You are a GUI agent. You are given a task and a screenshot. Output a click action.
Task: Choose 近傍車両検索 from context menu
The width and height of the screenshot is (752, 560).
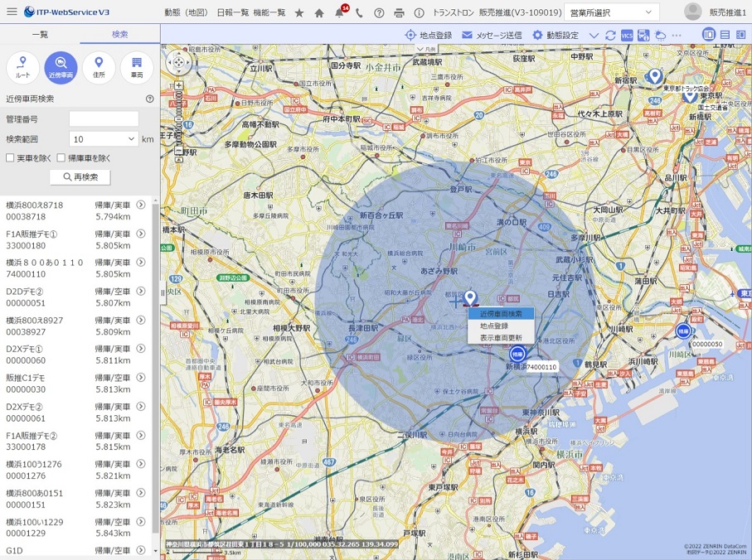501,314
